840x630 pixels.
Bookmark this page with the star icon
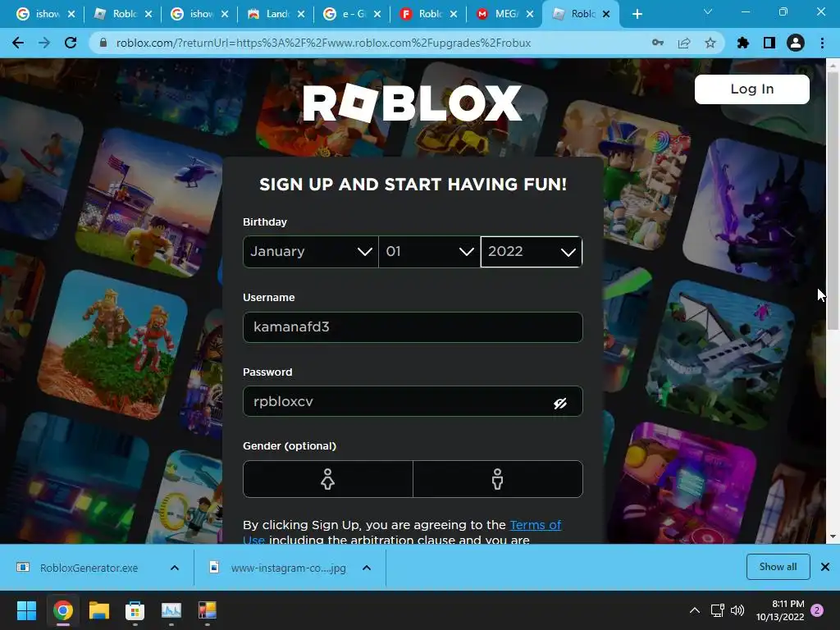tap(710, 43)
